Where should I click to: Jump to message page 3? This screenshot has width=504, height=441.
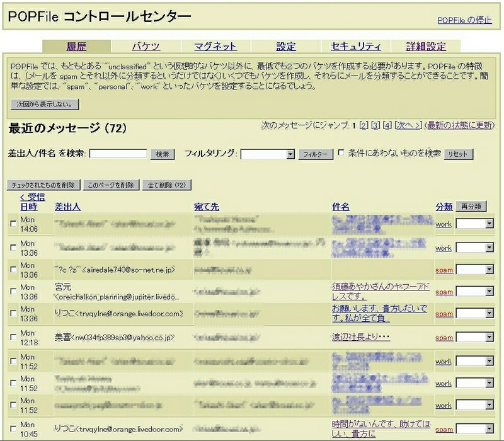point(375,125)
